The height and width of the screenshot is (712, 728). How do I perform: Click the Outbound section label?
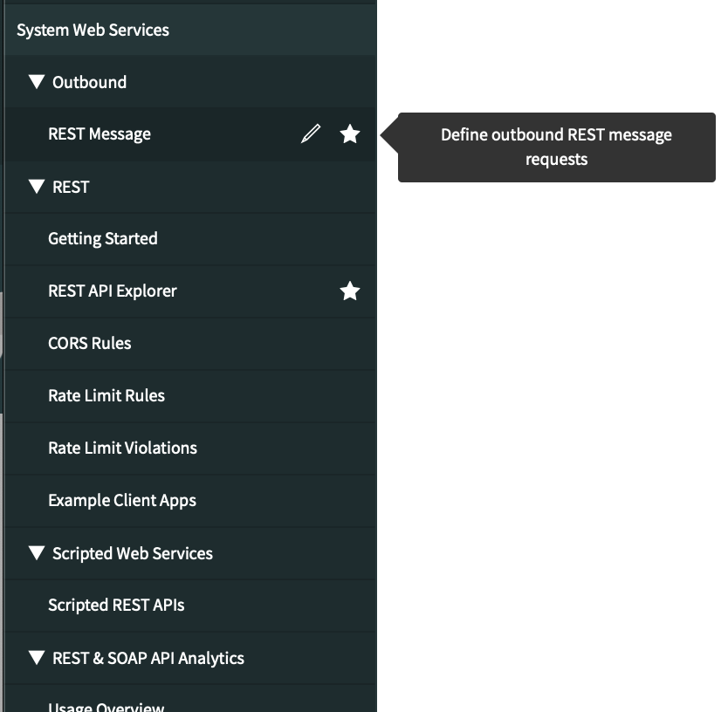click(89, 82)
